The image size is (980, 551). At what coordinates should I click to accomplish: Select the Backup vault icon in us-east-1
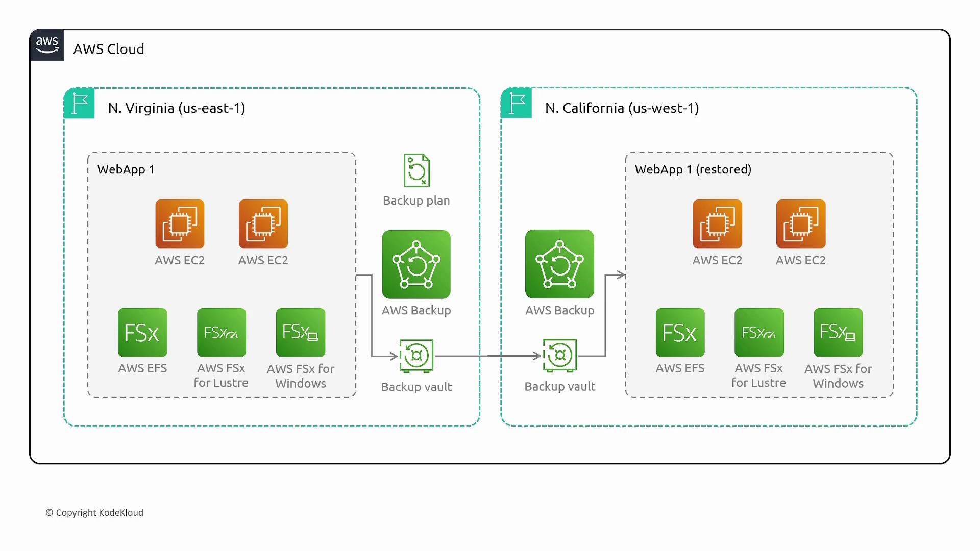(x=416, y=355)
